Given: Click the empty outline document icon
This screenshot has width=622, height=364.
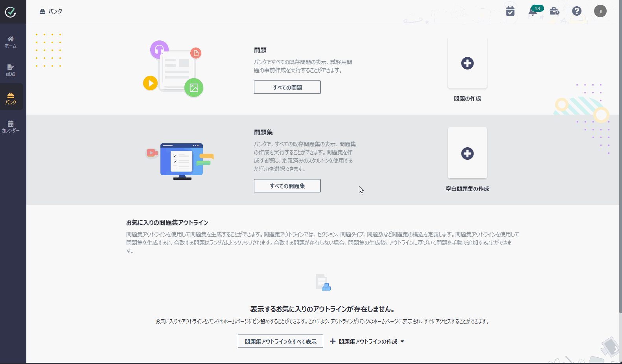Looking at the screenshot, I should point(323,282).
